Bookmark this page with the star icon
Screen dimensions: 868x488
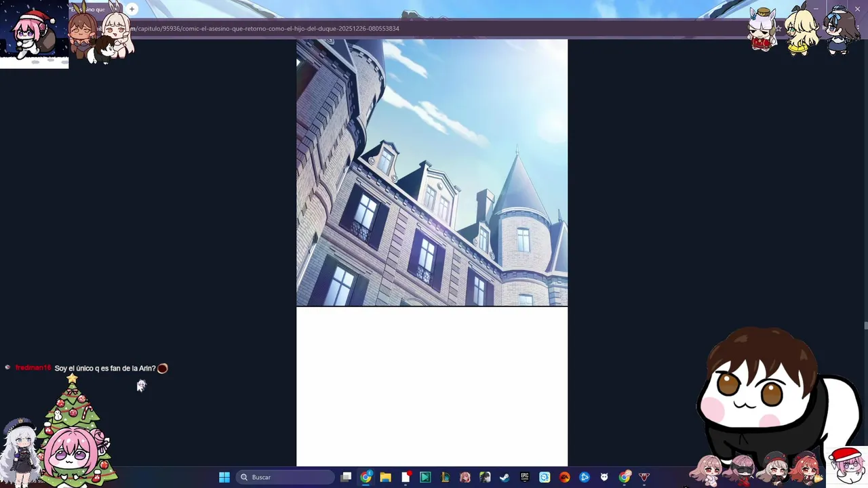pyautogui.click(x=778, y=28)
